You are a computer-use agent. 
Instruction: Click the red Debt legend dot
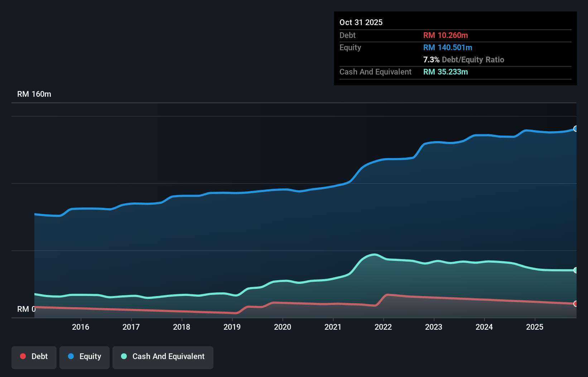[23, 356]
